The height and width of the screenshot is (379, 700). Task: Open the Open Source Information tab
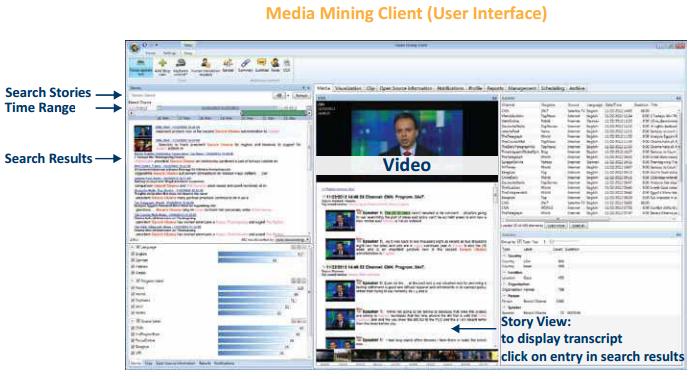click(406, 88)
